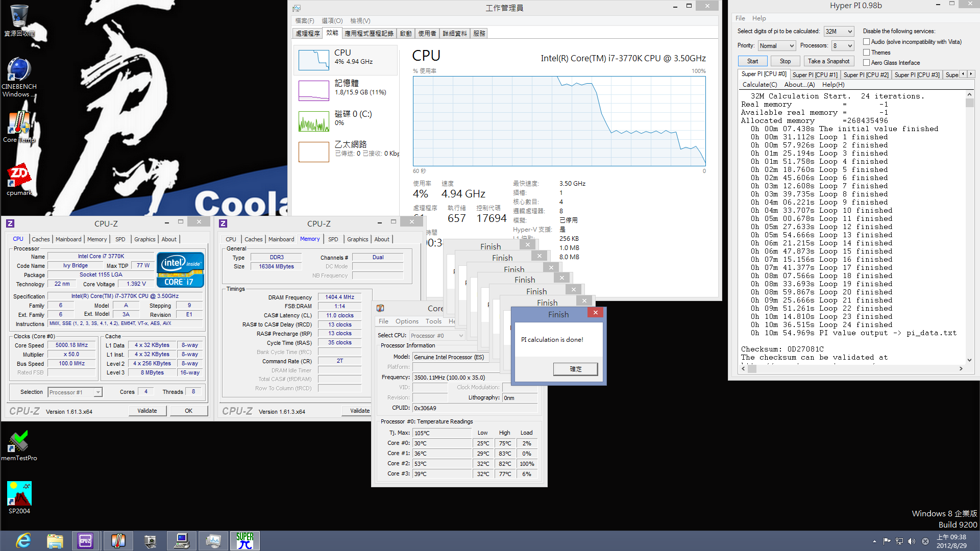Click the network icon in system tray
This screenshot has height=551, width=980.
pos(899,541)
